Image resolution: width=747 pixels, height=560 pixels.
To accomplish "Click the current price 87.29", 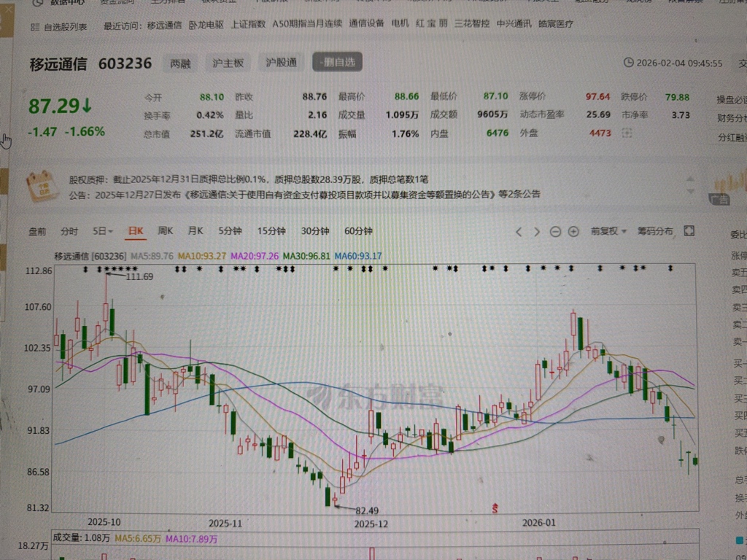I will click(x=54, y=106).
